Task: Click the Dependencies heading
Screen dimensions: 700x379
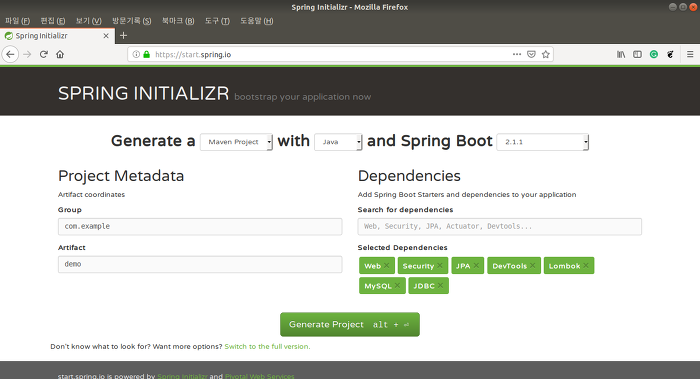Action: [409, 176]
